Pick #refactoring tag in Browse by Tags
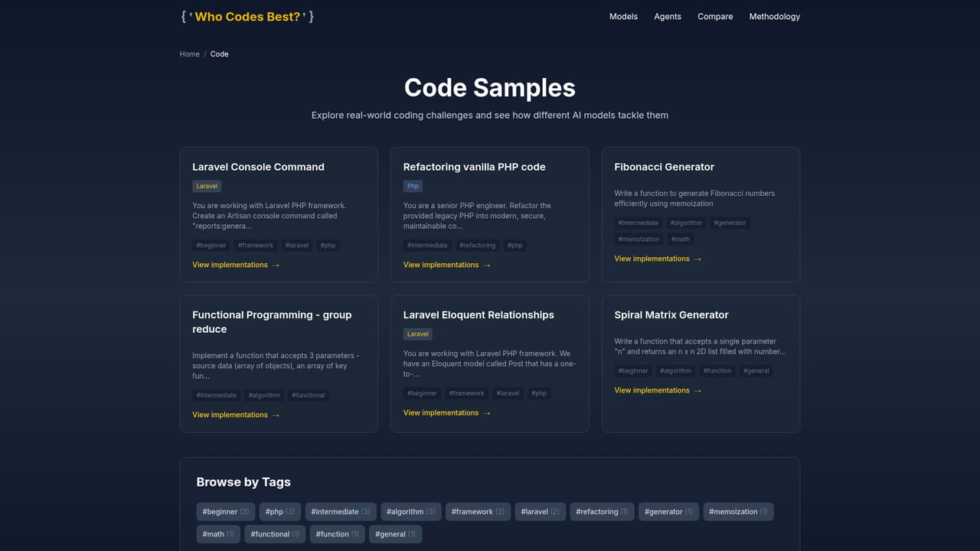 (603, 512)
